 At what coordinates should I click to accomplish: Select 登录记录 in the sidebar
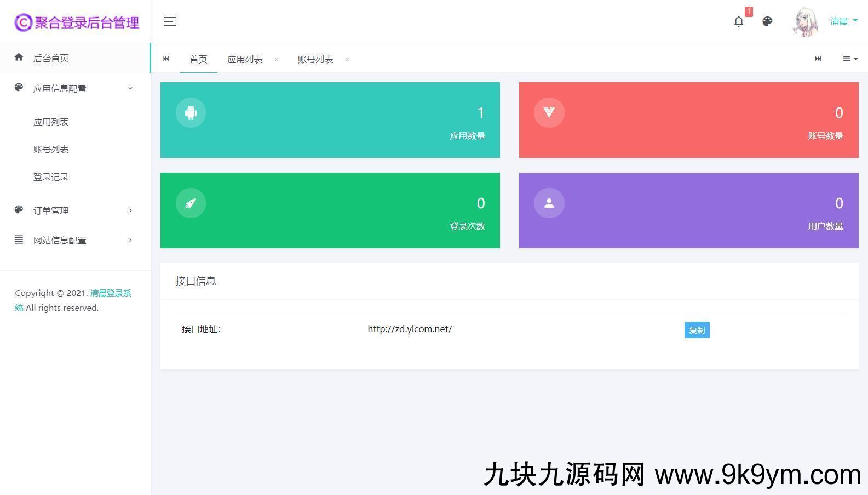point(51,177)
